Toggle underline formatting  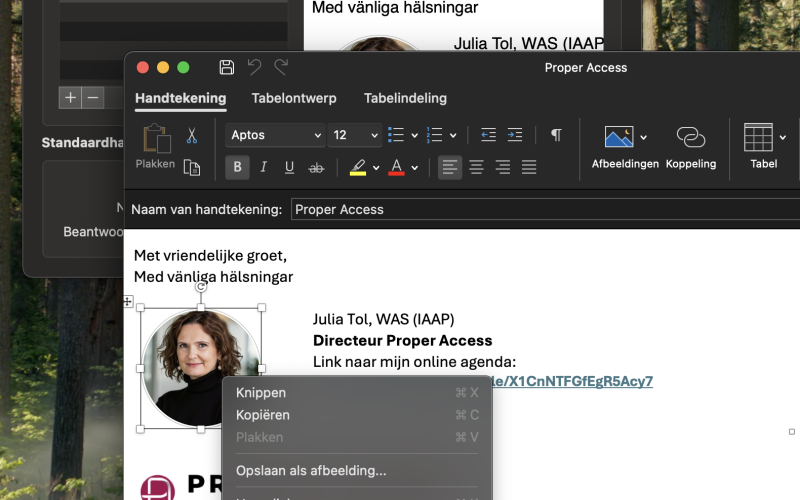289,167
